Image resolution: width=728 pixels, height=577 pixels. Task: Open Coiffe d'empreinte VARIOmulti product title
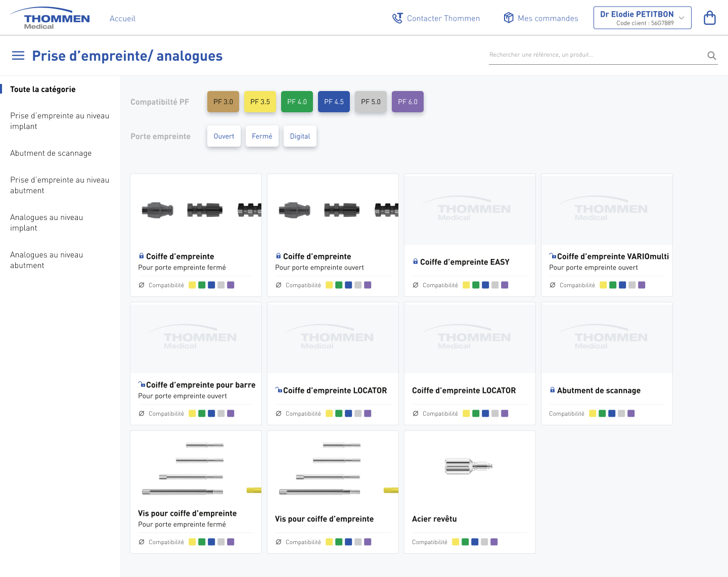613,256
